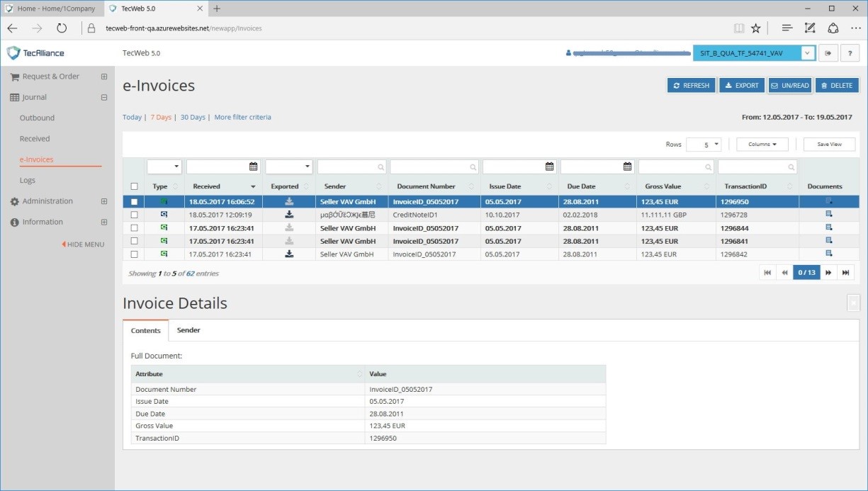Image resolution: width=868 pixels, height=491 pixels.
Task: Open documents icon for transaction 1296842
Action: coord(828,254)
